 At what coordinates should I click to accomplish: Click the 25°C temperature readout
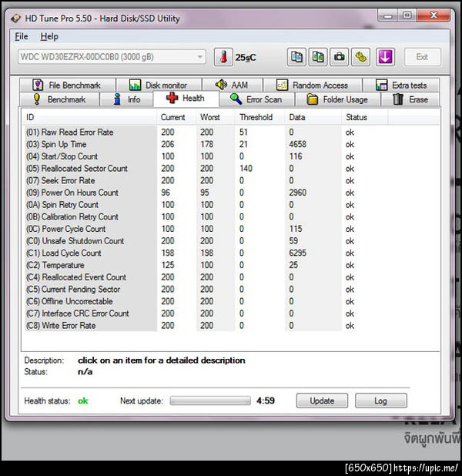coord(246,57)
